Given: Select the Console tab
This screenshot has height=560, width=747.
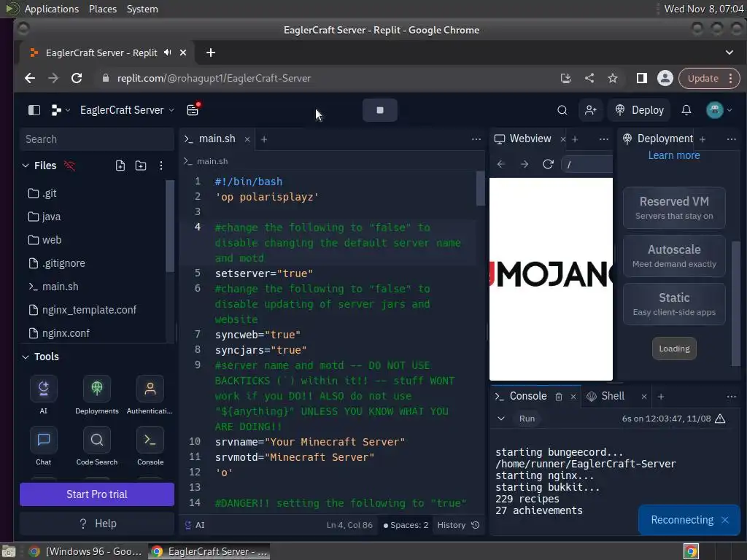Looking at the screenshot, I should (521, 396).
